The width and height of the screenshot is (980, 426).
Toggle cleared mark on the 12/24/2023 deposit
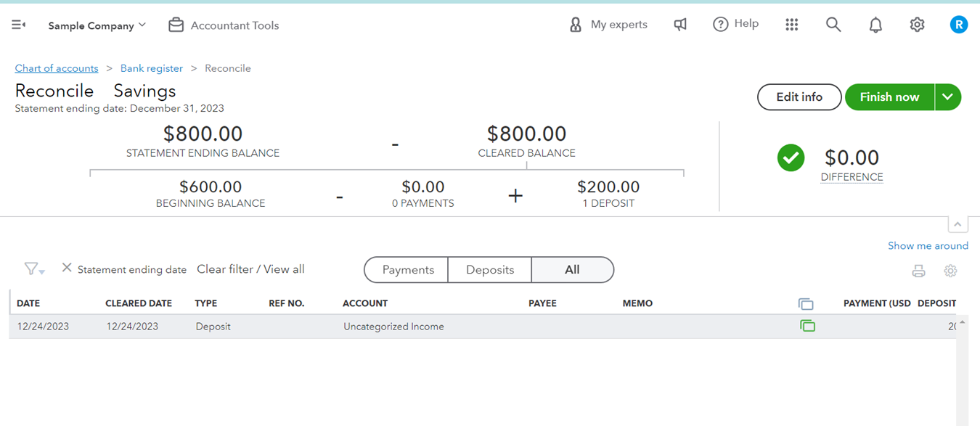click(807, 327)
